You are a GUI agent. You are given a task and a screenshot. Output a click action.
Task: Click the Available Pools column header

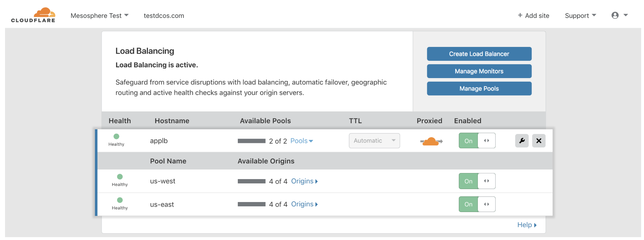point(265,121)
